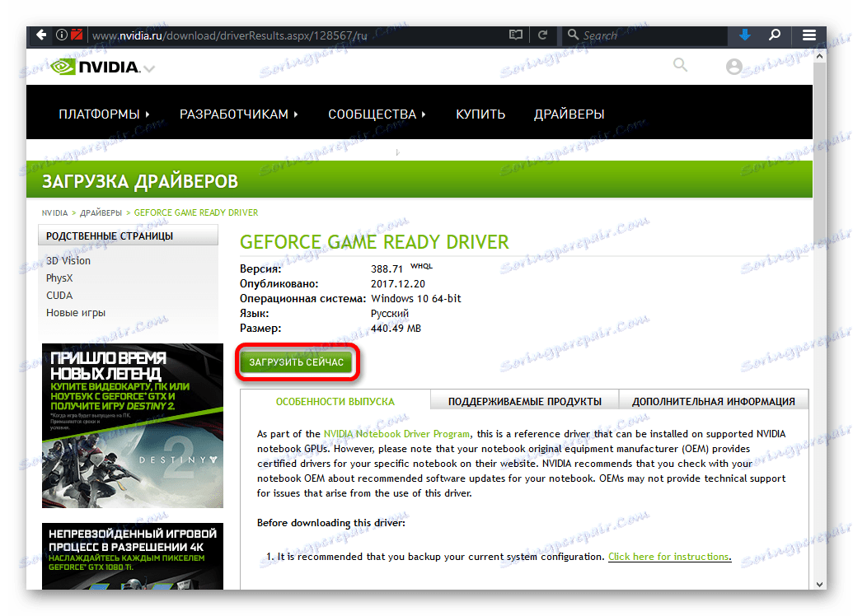Open the 3D Vision related page
This screenshot has height=616, width=853.
[68, 260]
